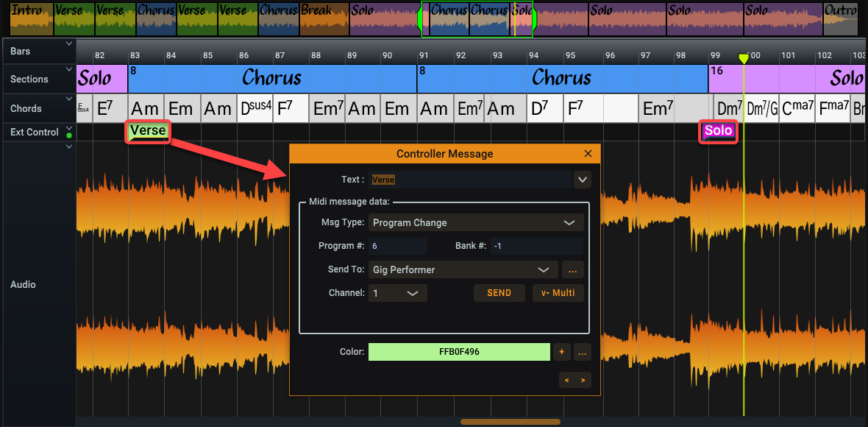868x427 pixels.
Task: Collapse the Bars track chevron
Action: (x=69, y=43)
